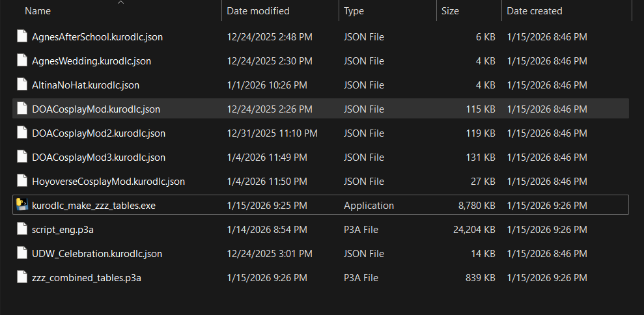Click the AltinaNoHat.kurodlc.json file icon
This screenshot has width=644, height=315.
coord(22,85)
